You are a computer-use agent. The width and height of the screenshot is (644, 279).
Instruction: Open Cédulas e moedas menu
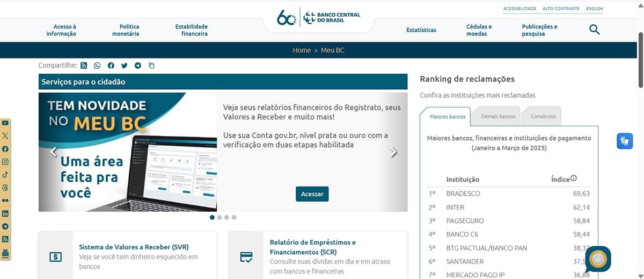479,30
